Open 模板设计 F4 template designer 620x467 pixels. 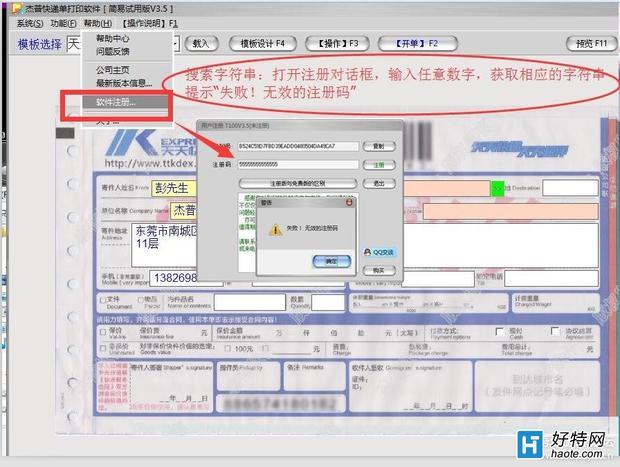(x=263, y=43)
